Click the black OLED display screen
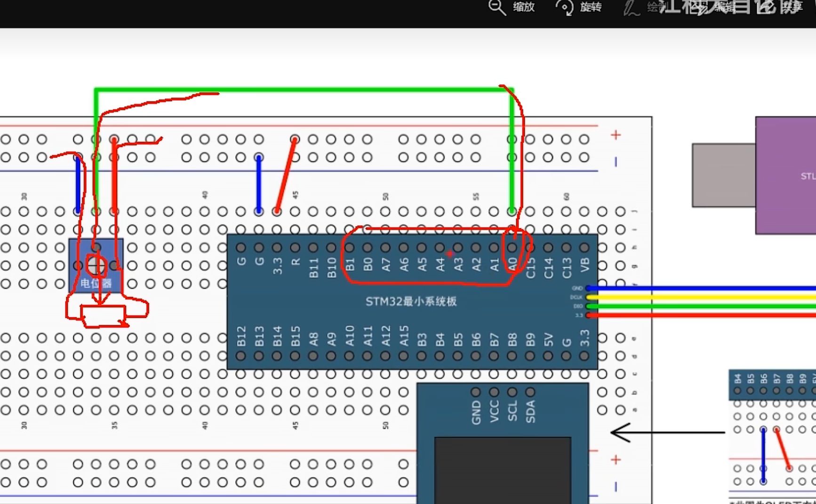 tap(502, 470)
